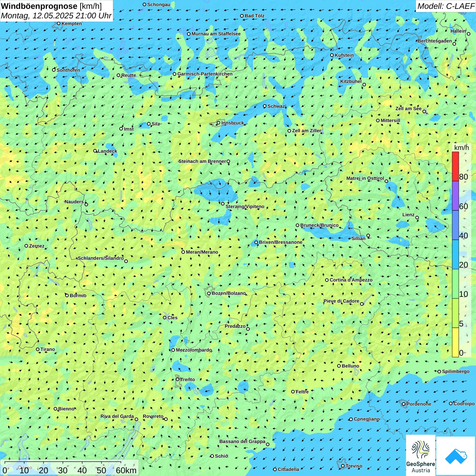Click the Cittadella label

[x=288, y=469]
